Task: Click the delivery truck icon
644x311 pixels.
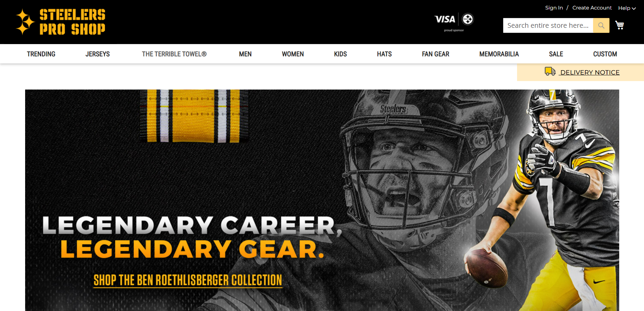Action: tap(550, 72)
